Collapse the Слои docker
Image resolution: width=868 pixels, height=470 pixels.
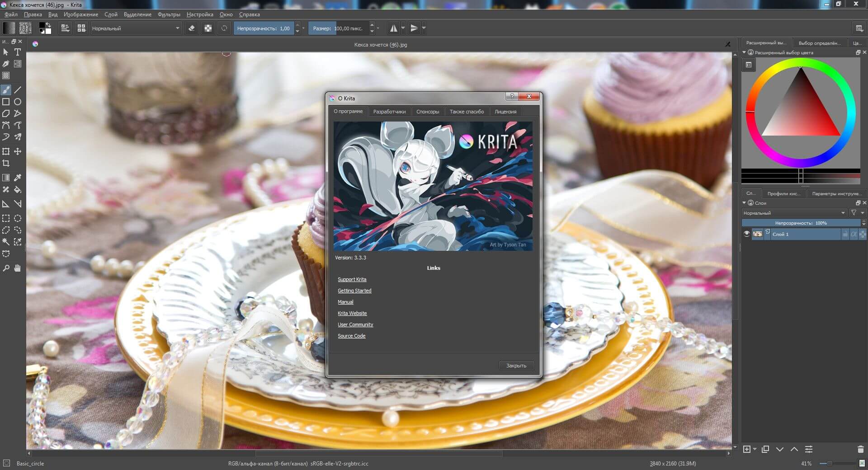744,203
